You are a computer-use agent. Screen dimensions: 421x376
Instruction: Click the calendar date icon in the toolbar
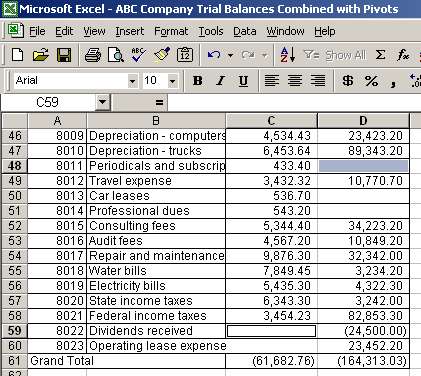pos(185,55)
